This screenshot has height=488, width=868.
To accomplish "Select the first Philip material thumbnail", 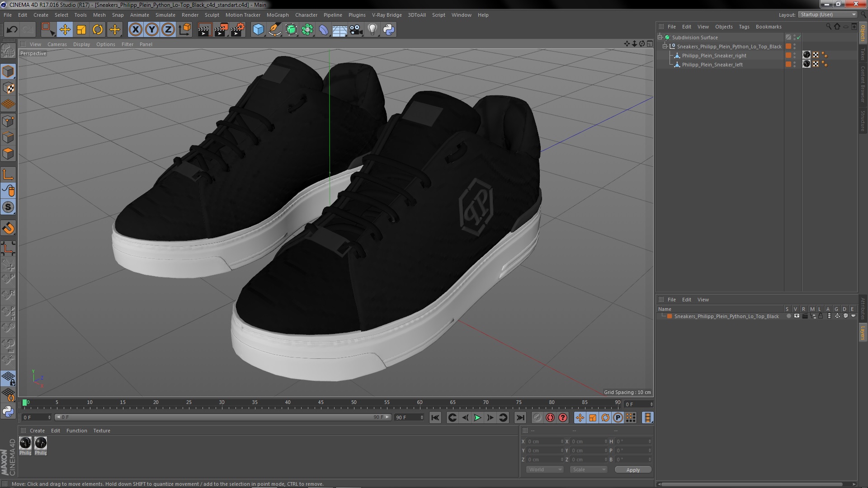I will point(25,443).
